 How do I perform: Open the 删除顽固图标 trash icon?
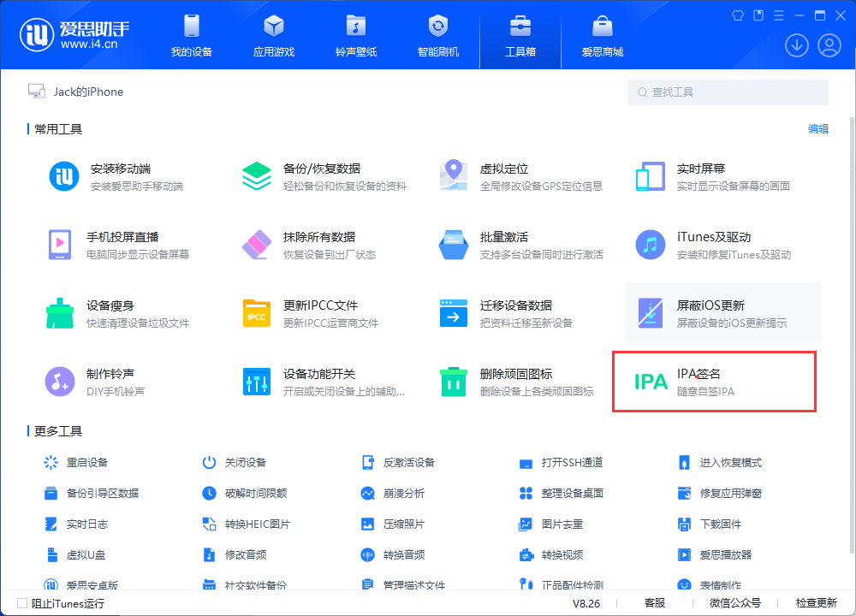click(x=453, y=382)
